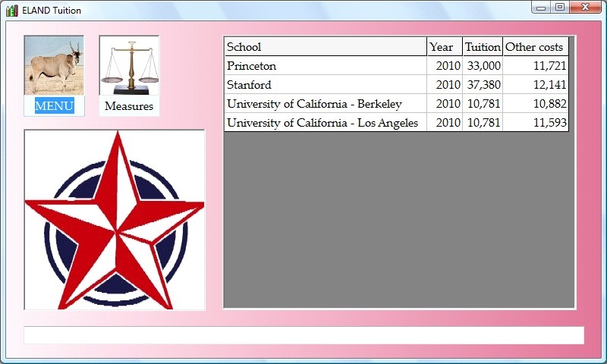Click the bottom status text field
This screenshot has width=607, height=364.
[303, 335]
